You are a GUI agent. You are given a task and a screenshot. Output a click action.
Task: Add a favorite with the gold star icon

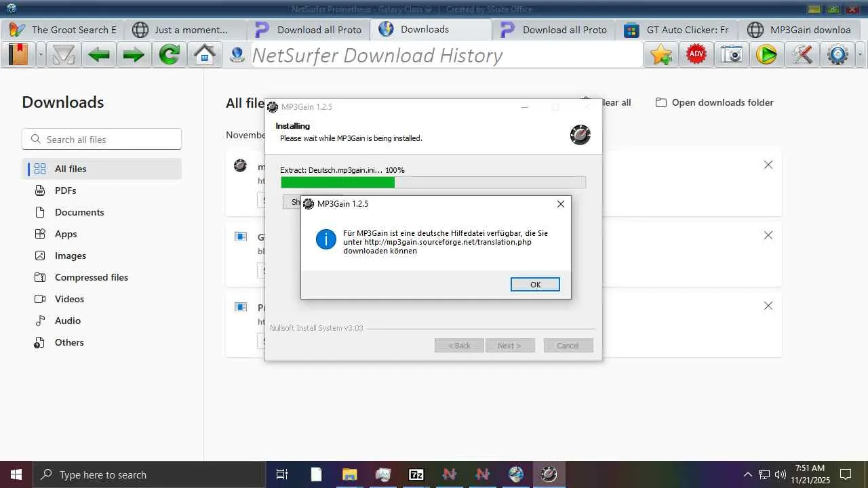[x=661, y=55]
